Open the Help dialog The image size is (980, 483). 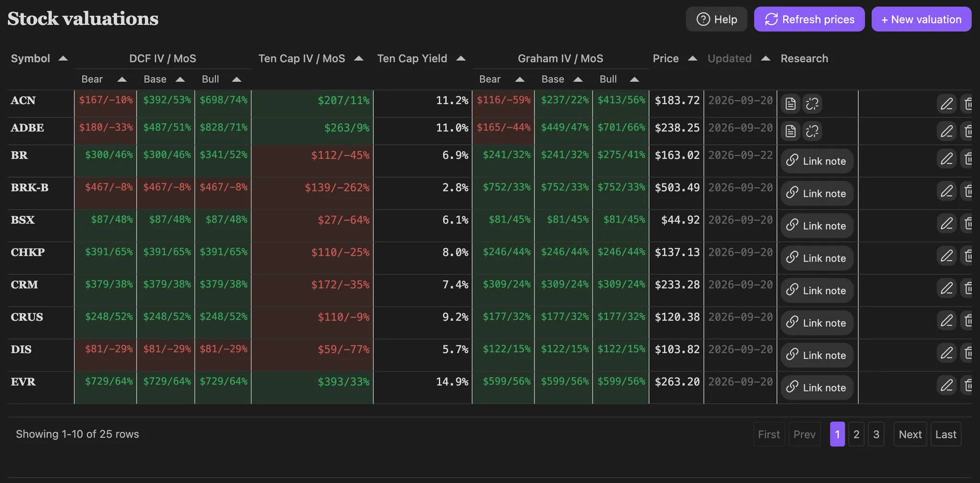pos(716,19)
